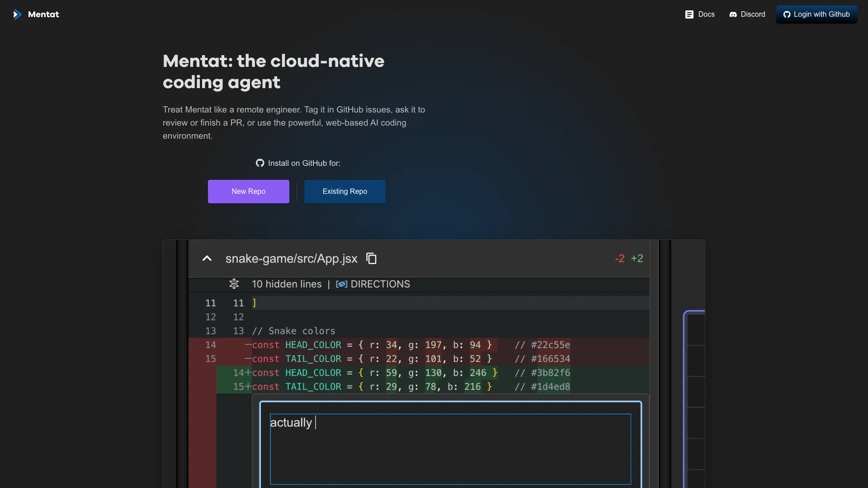The width and height of the screenshot is (868, 488).
Task: Open the Docs link
Action: click(x=706, y=14)
